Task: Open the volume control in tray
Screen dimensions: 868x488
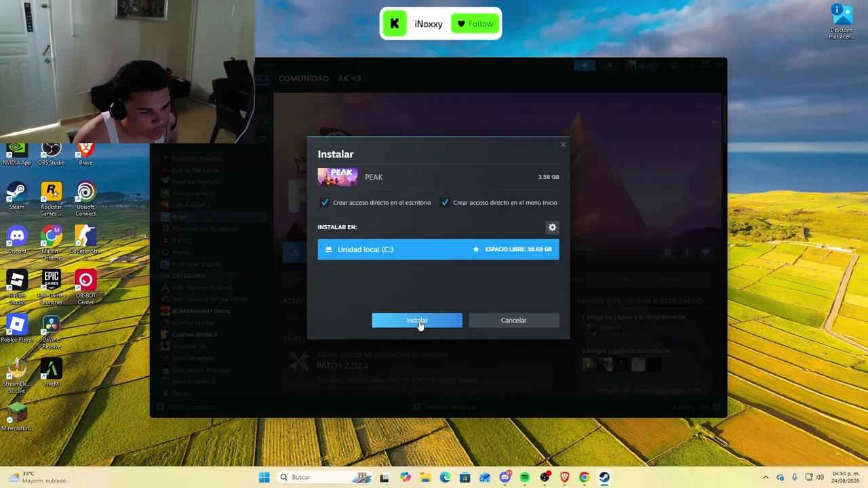Action: pyautogui.click(x=820, y=477)
